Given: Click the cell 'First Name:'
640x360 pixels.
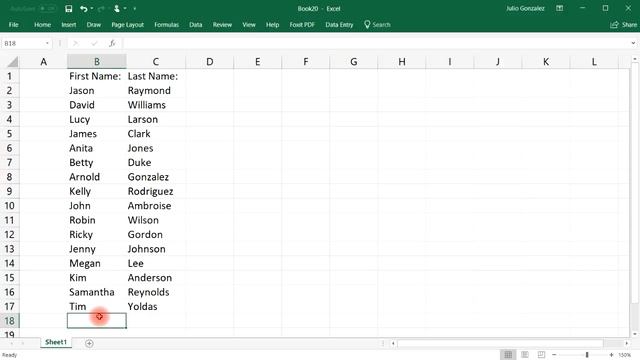Looking at the screenshot, I should 97,76.
